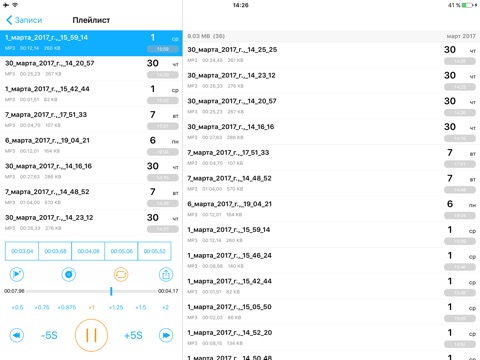480x360 pixels.
Task: Click the remaining time label 00:04,17
Action: click(x=168, y=291)
